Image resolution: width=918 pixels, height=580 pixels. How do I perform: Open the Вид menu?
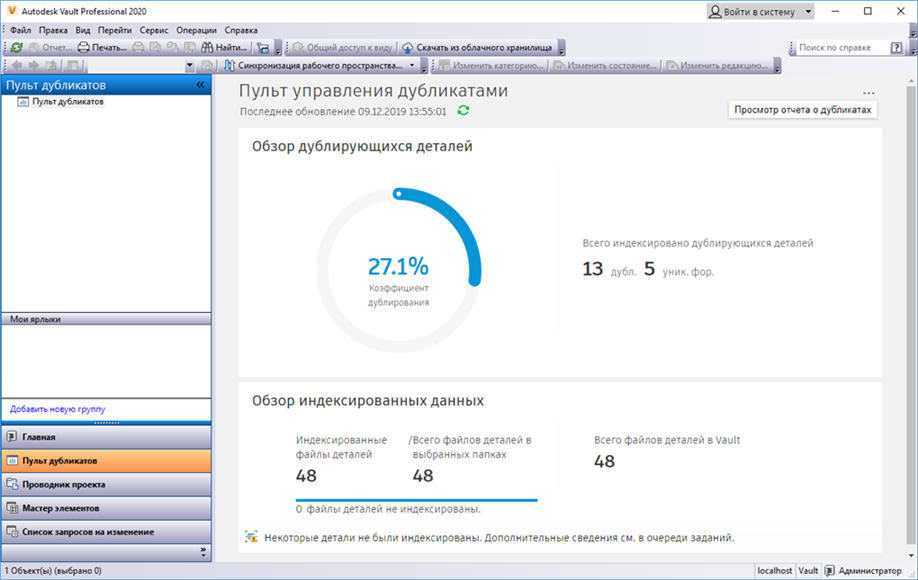83,30
